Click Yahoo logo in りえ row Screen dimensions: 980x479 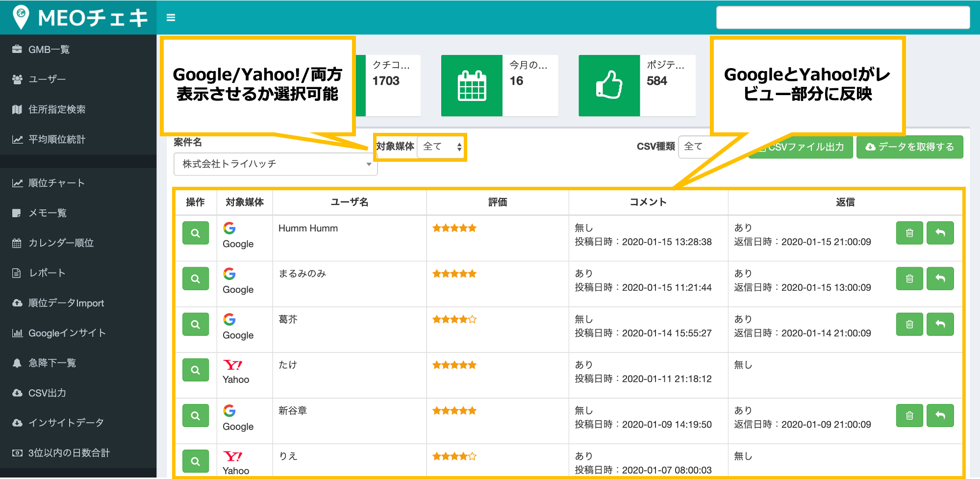click(233, 456)
